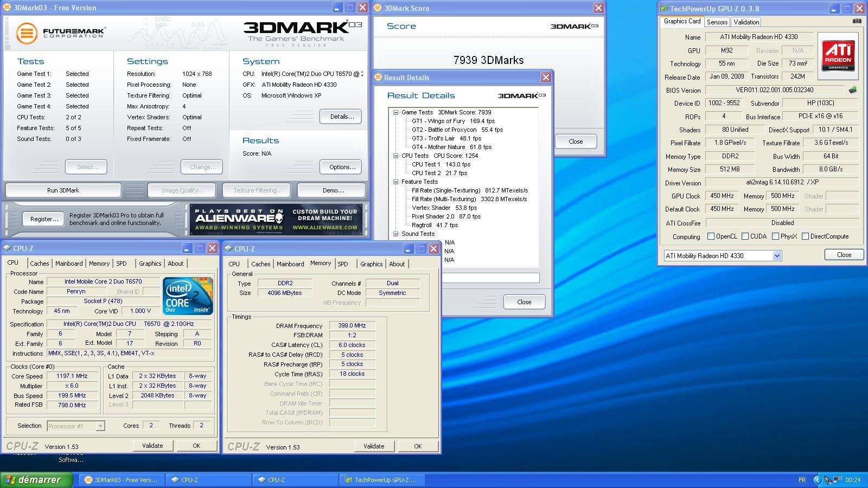This screenshot has width=868, height=488.
Task: Click the GPU-Z screenshot camera icon
Action: pos(857,21)
